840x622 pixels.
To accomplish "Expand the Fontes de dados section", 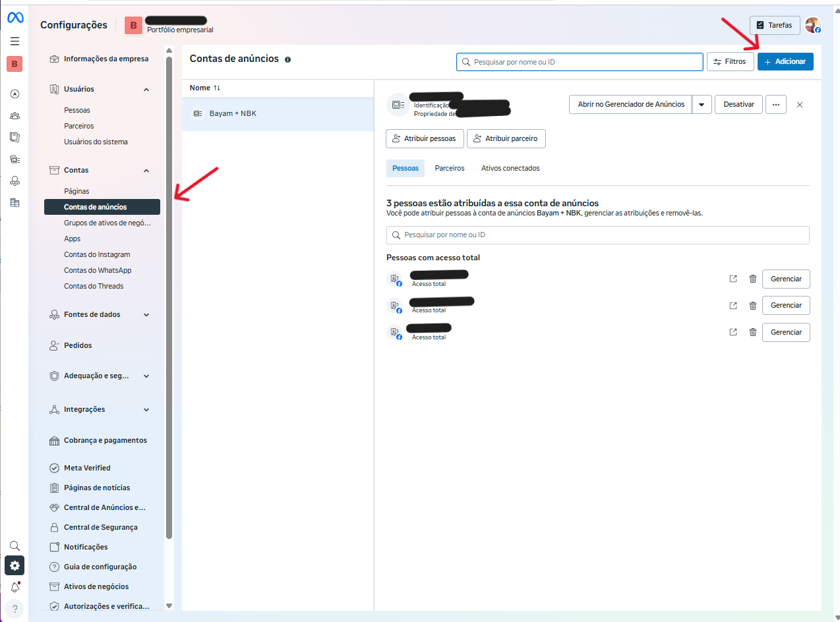I will 146,315.
